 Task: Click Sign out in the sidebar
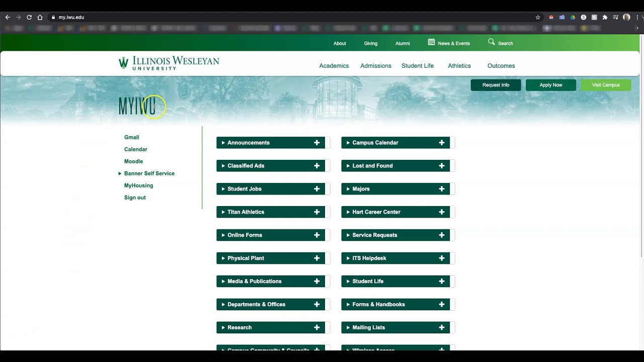[x=135, y=198]
